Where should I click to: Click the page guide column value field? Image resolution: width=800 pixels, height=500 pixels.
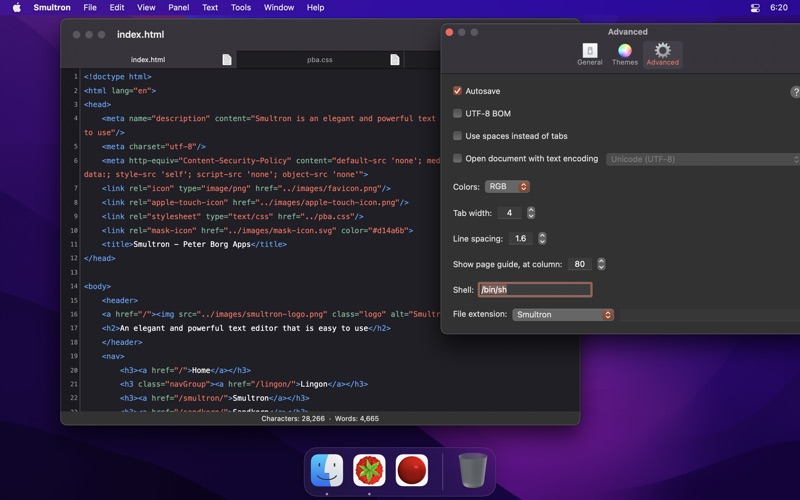(580, 264)
